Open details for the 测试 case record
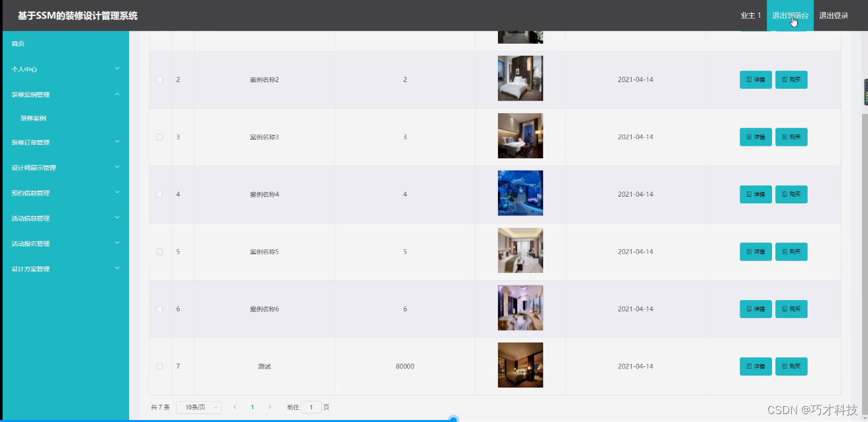Image resolution: width=868 pixels, height=422 pixels. tap(755, 366)
